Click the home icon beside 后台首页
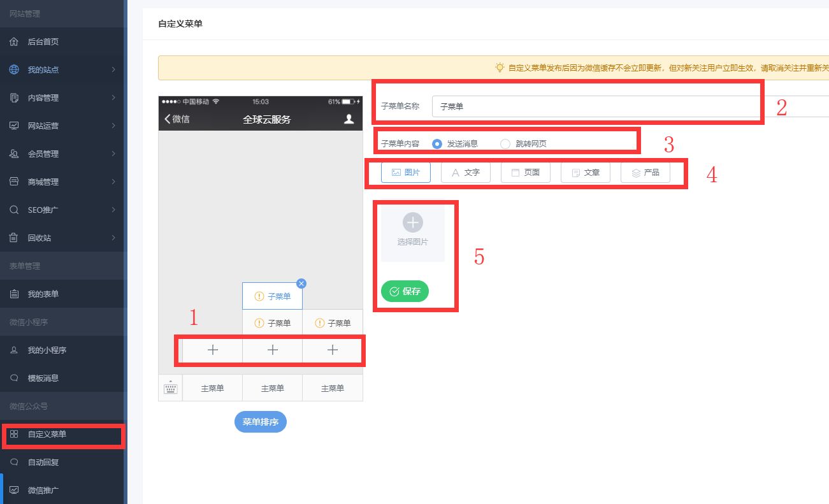This screenshot has width=829, height=504. point(14,42)
